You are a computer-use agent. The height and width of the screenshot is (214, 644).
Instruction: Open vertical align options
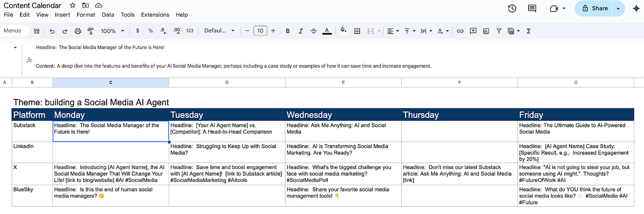[x=410, y=31]
